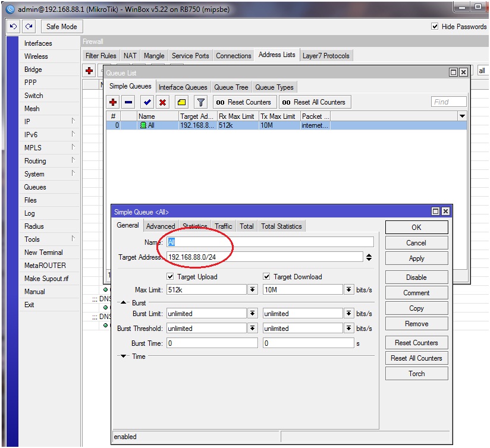This screenshot has height=448, width=490.
Task: Click the Target Address input field
Action: 265,257
